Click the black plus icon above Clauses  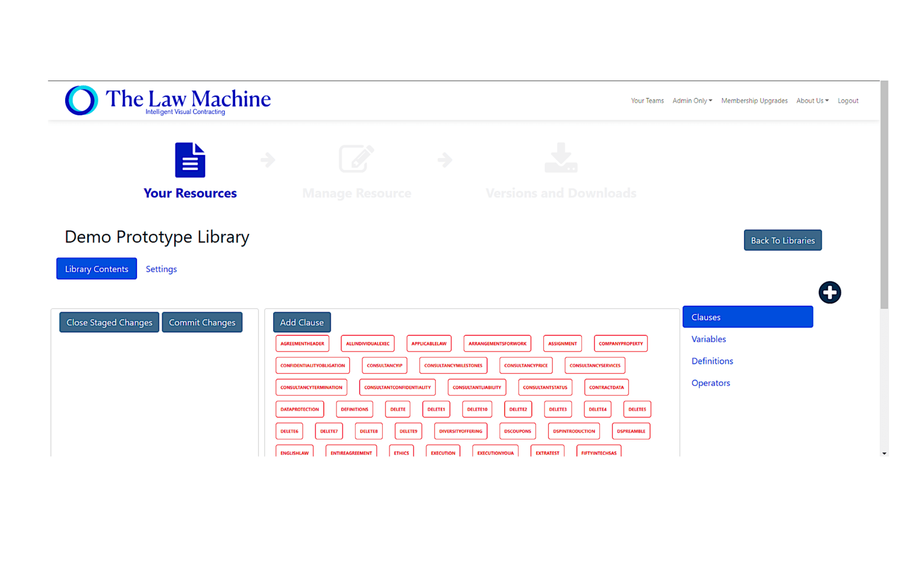[830, 292]
